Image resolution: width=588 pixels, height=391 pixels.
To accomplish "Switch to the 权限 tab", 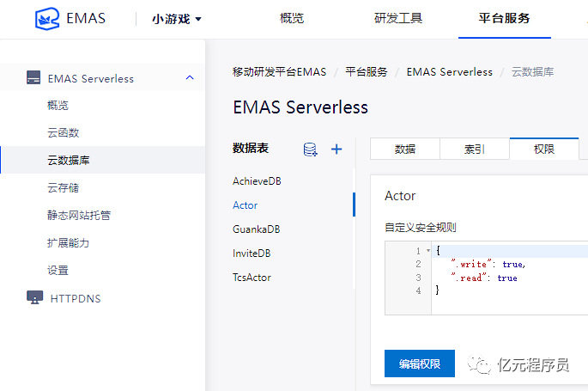I will (x=544, y=150).
